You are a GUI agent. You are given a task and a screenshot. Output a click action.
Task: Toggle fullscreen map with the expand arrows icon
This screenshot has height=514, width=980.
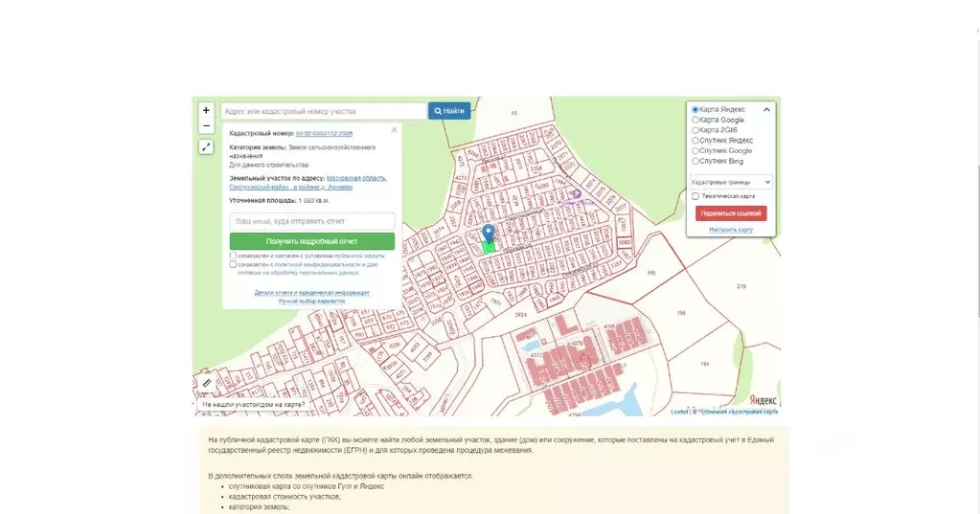click(206, 146)
